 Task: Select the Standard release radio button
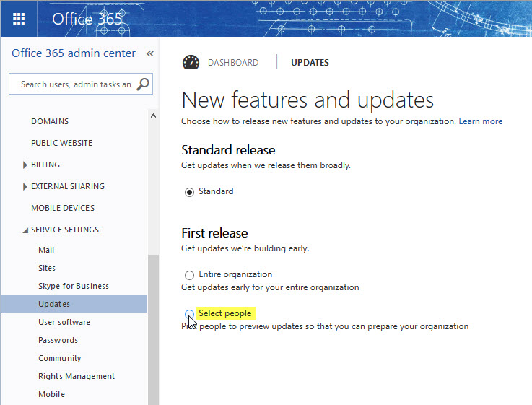coord(189,192)
